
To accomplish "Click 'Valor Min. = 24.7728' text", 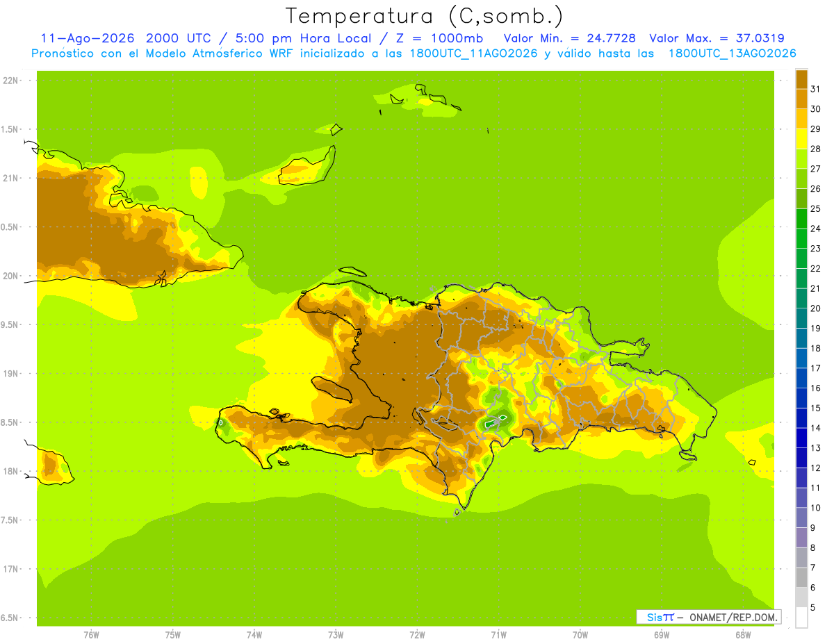I will (570, 38).
